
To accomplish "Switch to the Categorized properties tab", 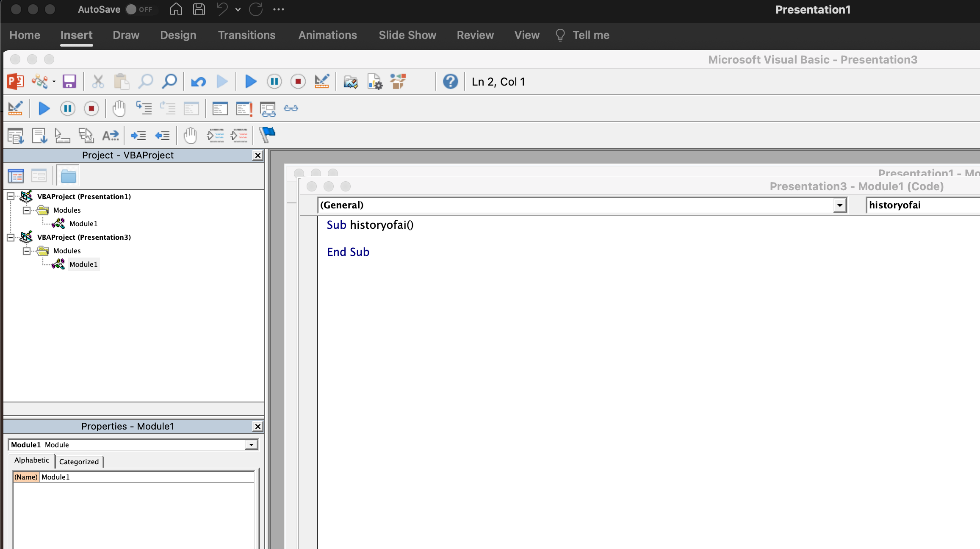I will pyautogui.click(x=79, y=461).
